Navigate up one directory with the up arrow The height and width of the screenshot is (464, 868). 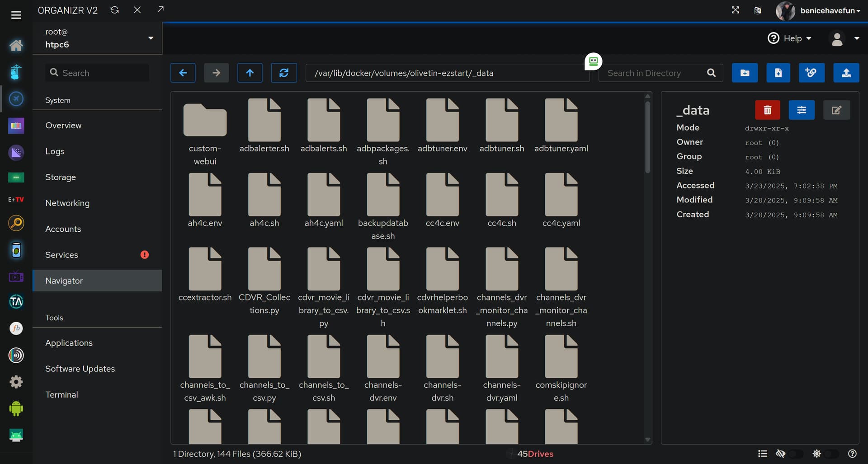250,73
